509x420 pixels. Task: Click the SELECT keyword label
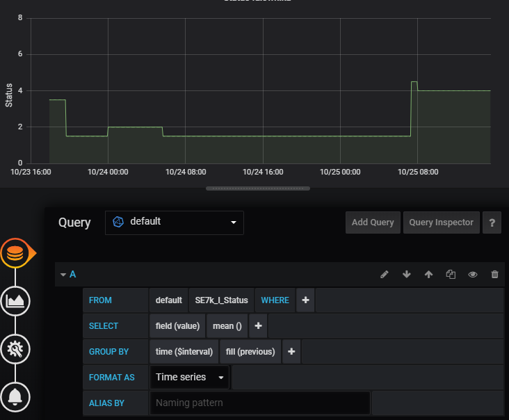104,326
